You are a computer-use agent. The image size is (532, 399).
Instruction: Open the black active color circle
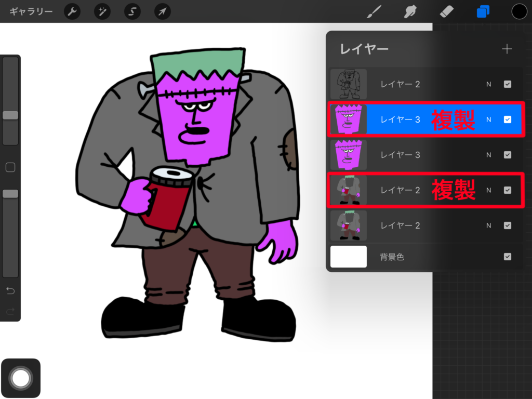pyautogui.click(x=519, y=11)
